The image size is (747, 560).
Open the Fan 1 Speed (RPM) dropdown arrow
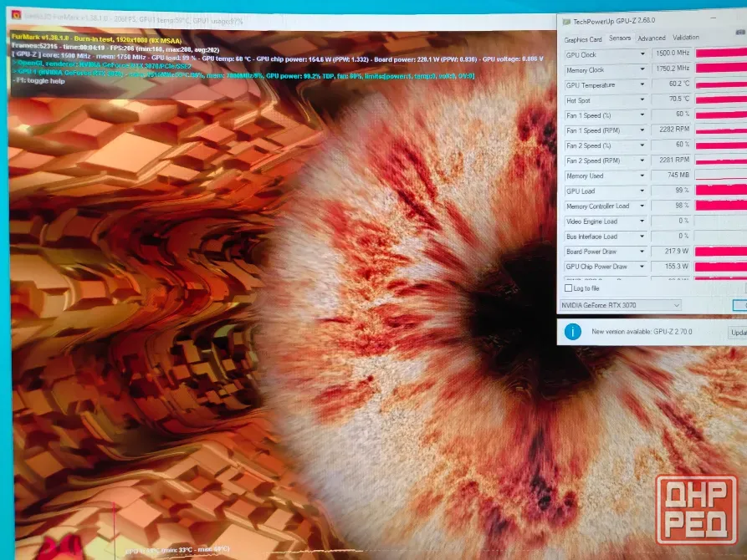(x=642, y=130)
